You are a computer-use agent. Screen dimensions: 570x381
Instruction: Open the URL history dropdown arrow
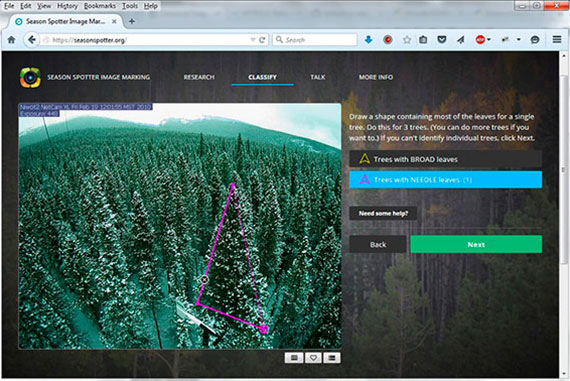253,40
